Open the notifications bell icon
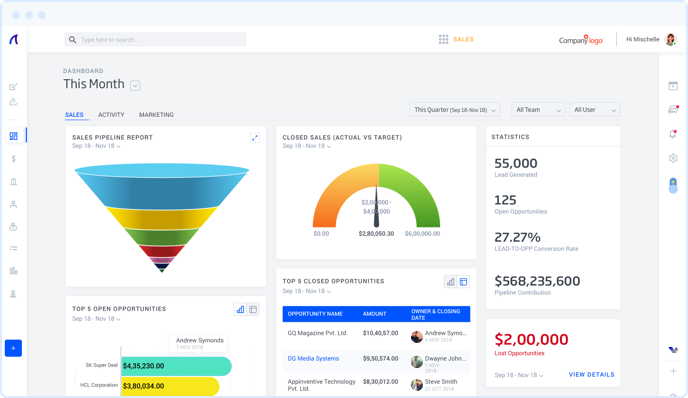 click(673, 134)
